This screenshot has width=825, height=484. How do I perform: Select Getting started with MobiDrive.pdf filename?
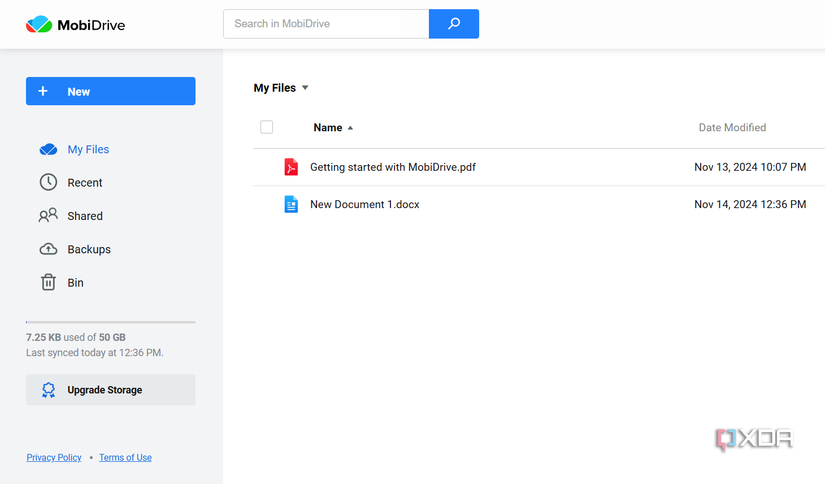pyautogui.click(x=393, y=167)
